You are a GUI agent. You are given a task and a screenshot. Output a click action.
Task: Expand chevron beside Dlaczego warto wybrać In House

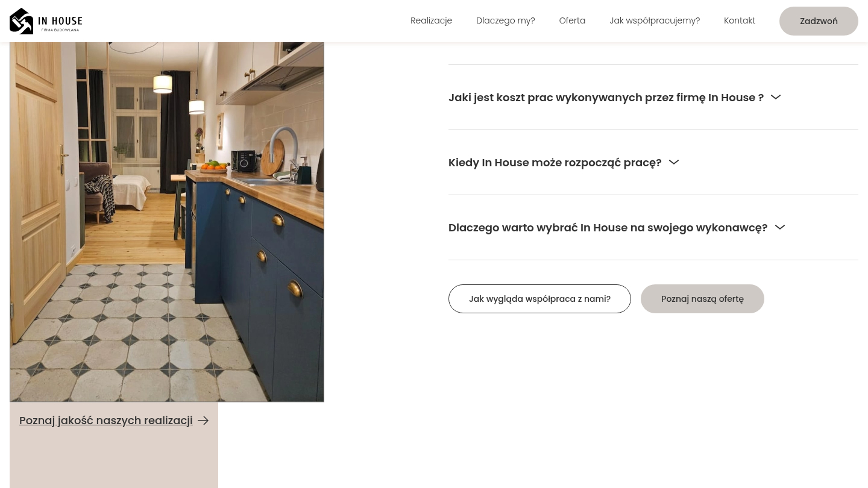780,227
